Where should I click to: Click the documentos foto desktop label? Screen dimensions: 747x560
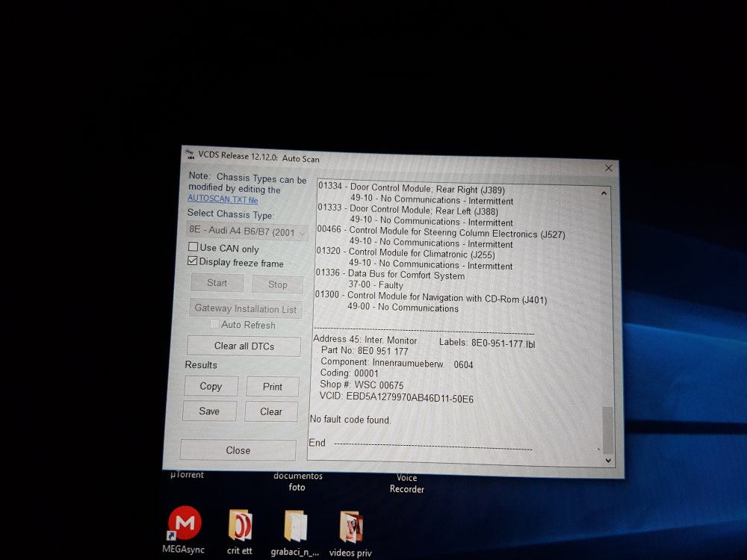click(x=297, y=482)
